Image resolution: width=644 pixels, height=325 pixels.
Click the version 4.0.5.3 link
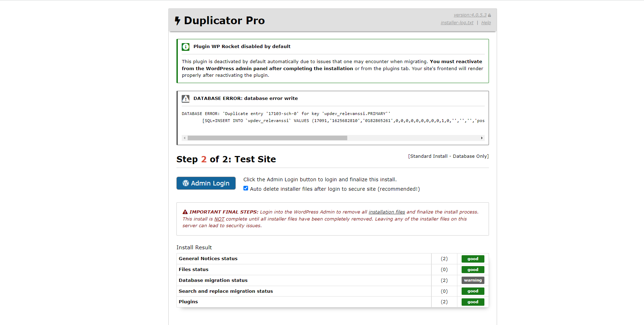[470, 15]
